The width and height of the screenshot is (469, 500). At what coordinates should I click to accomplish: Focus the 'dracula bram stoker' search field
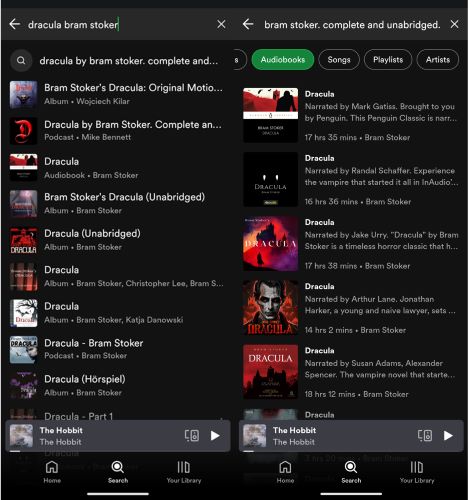[x=118, y=25]
